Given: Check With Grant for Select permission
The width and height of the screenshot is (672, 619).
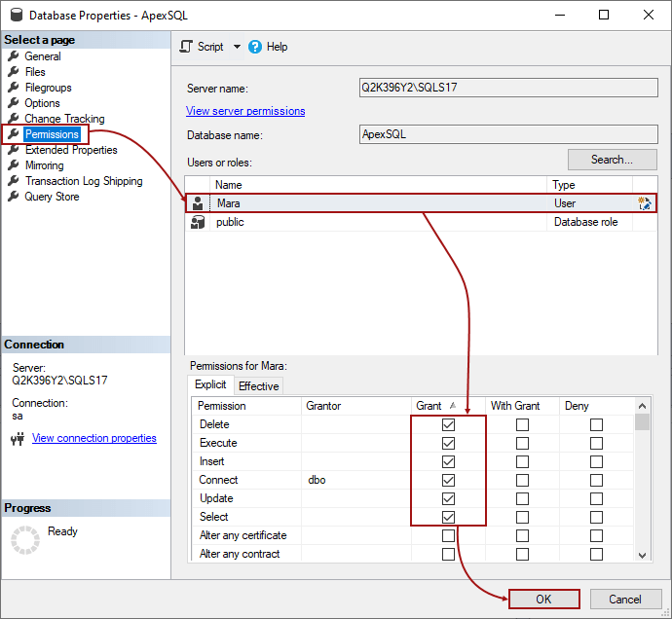Looking at the screenshot, I should pyautogui.click(x=522, y=517).
